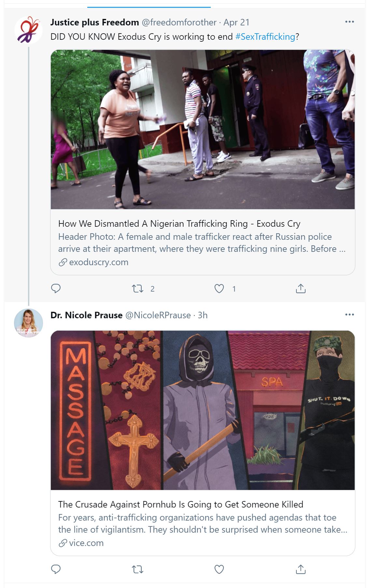The width and height of the screenshot is (370, 588).
Task: Open Justice plus Freedom profile avatar
Action: pyautogui.click(x=29, y=30)
